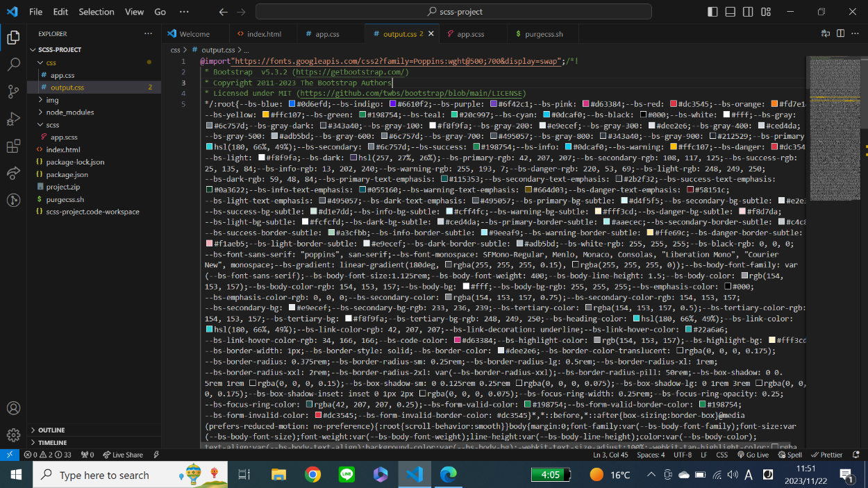Open the Source Control view
Screen dimensions: 868x488
point(13,92)
